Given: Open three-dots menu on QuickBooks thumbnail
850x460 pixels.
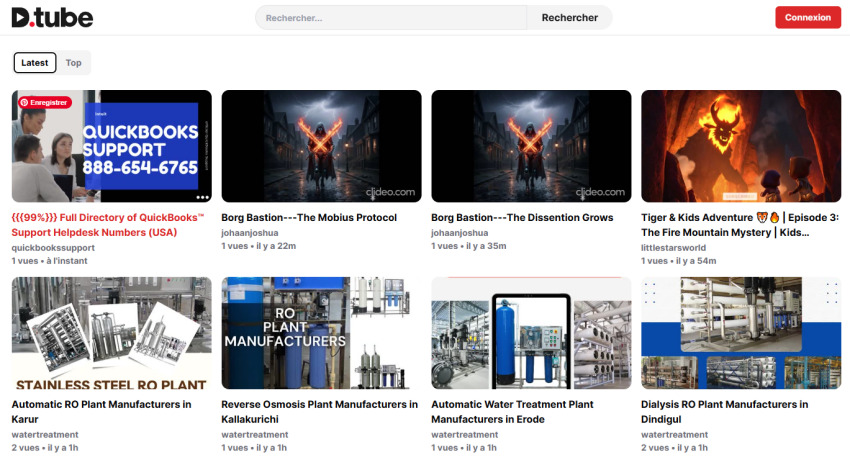Looking at the screenshot, I should (202, 197).
